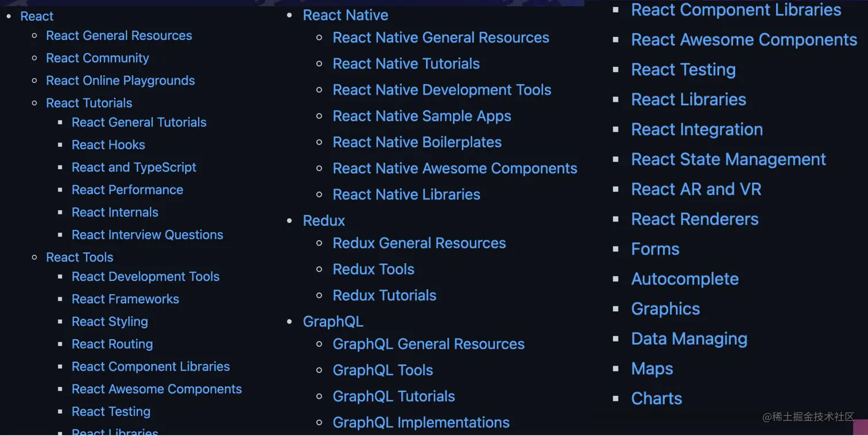The width and height of the screenshot is (868, 436).
Task: Select React Development Tools
Action: [x=145, y=276]
